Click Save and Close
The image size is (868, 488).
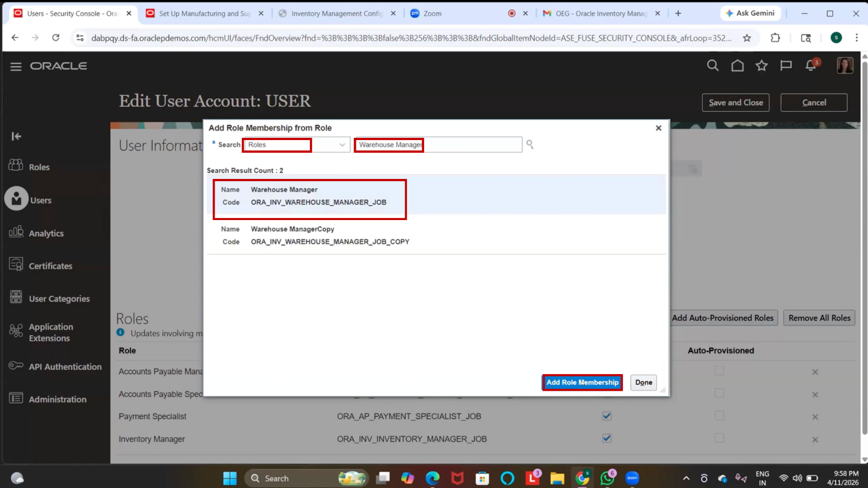736,103
